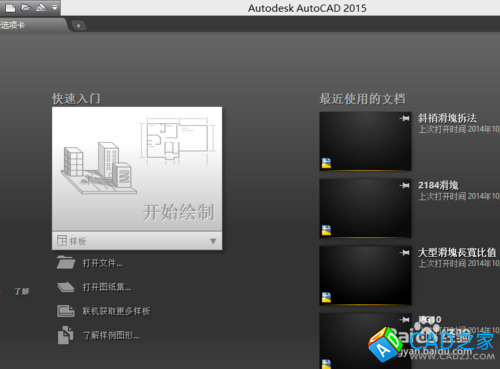Open the 了解样例图形... link
The image size is (500, 369).
pyautogui.click(x=111, y=335)
